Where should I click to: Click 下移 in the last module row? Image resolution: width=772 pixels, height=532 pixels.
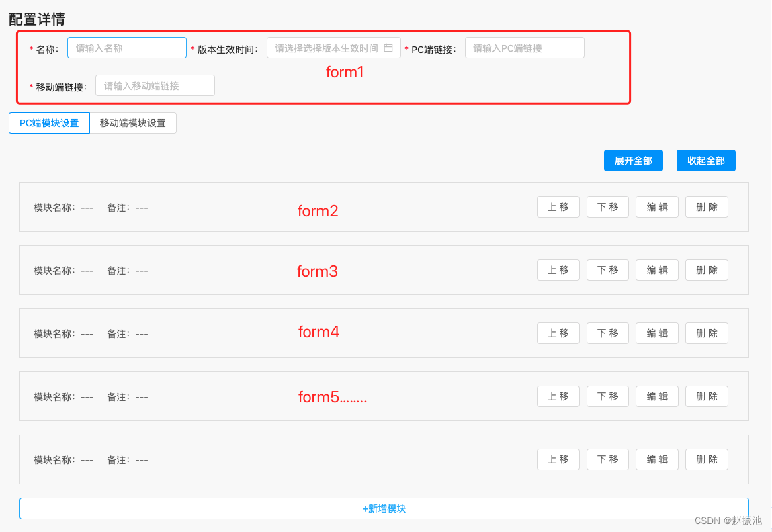(607, 459)
